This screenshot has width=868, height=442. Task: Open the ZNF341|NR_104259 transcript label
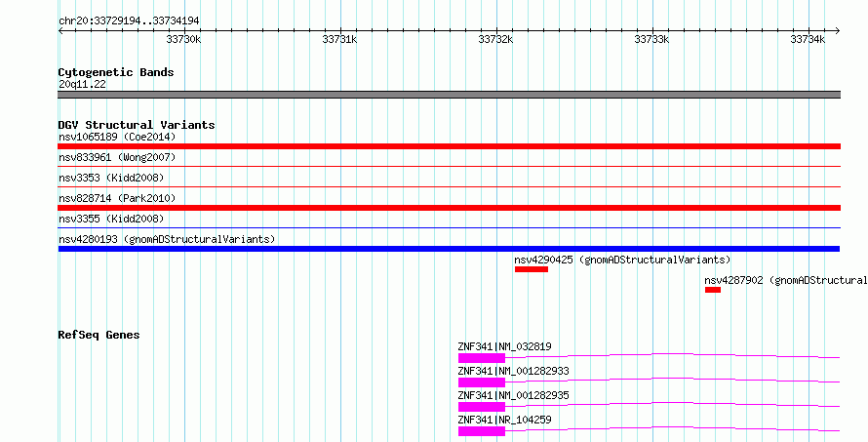pos(504,420)
